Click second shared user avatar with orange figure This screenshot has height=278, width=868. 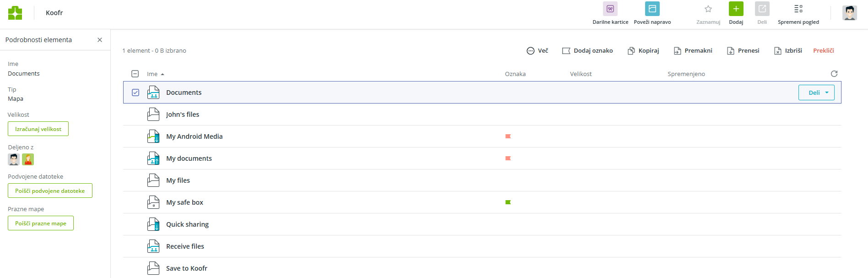pos(28,159)
